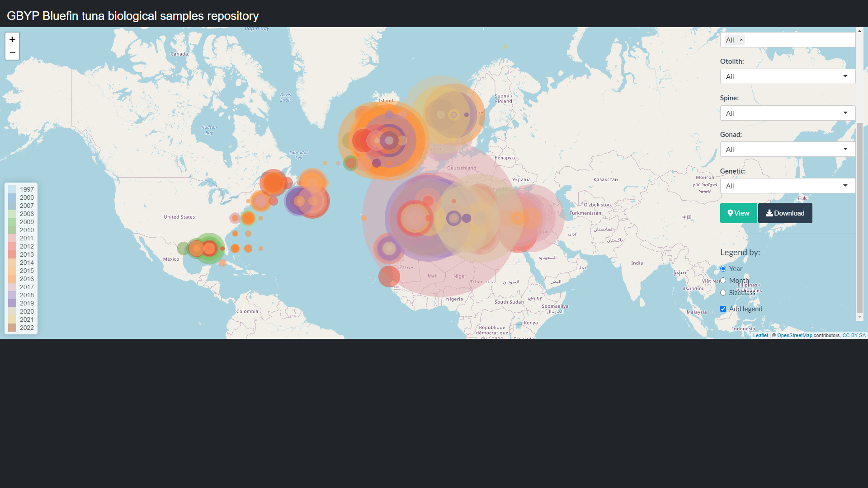Click the map zoom in plus button

pos(12,39)
